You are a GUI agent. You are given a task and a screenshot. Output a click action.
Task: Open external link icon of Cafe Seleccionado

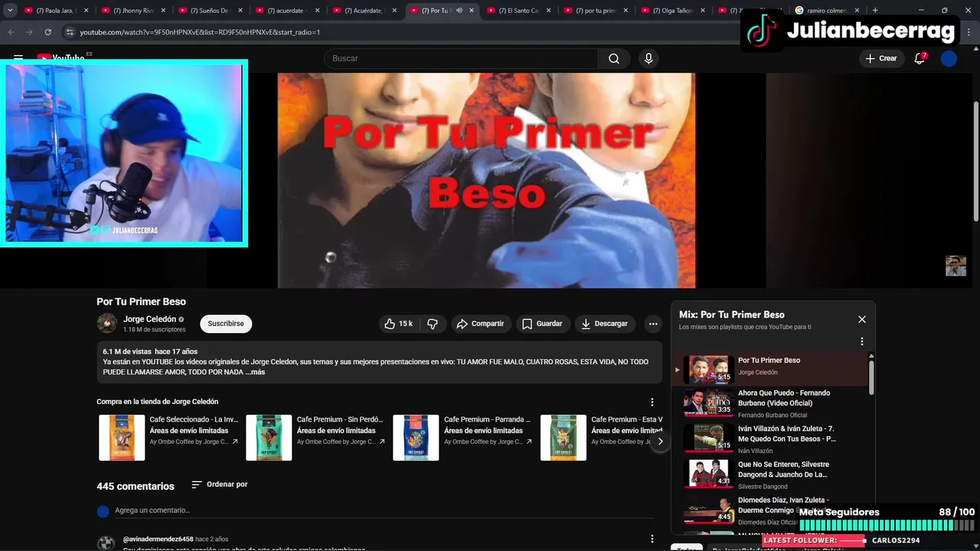click(235, 442)
